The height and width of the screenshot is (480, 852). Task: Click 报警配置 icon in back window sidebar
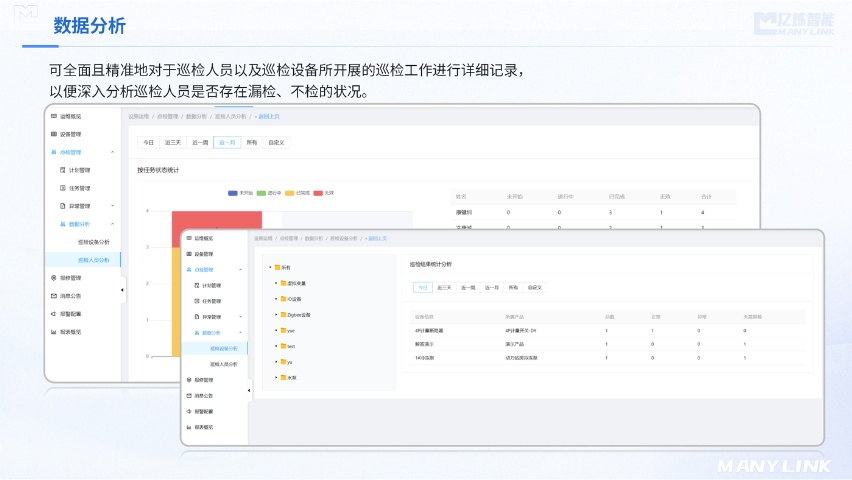54,314
